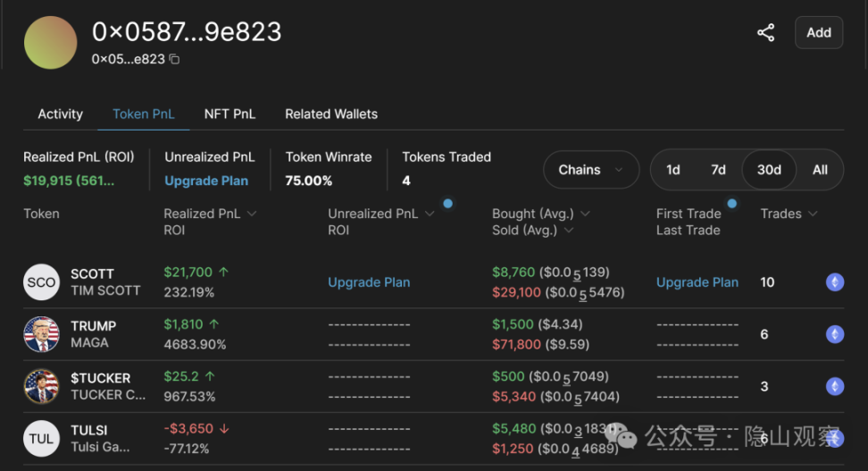Screen dimensions: 868x471
Task: Click the SCO token avatar circle
Action: pyautogui.click(x=41, y=282)
